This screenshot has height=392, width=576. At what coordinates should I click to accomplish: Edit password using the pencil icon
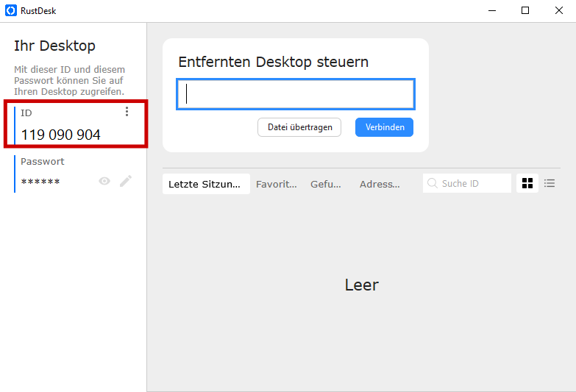pos(126,181)
